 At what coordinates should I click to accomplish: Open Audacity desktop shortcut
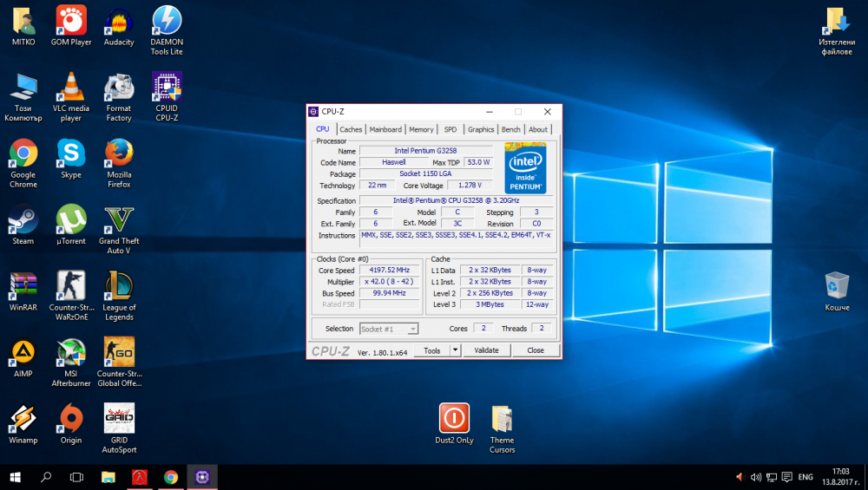pyautogui.click(x=119, y=26)
